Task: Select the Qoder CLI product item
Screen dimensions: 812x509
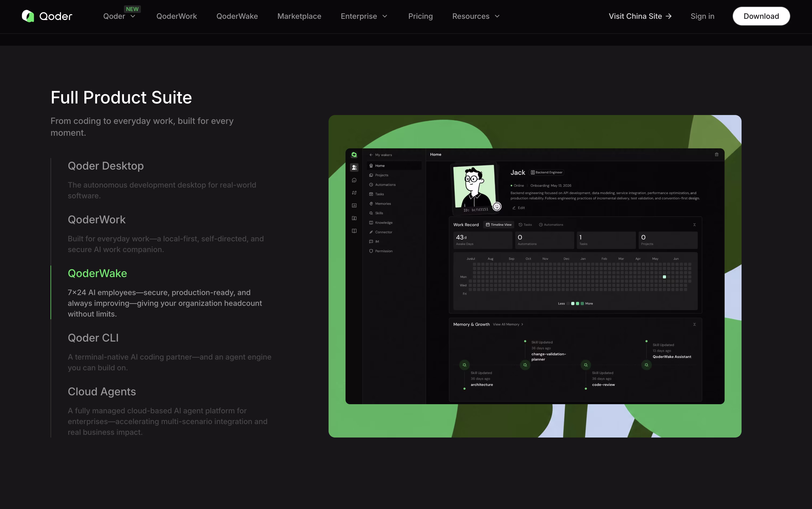Action: tap(93, 338)
